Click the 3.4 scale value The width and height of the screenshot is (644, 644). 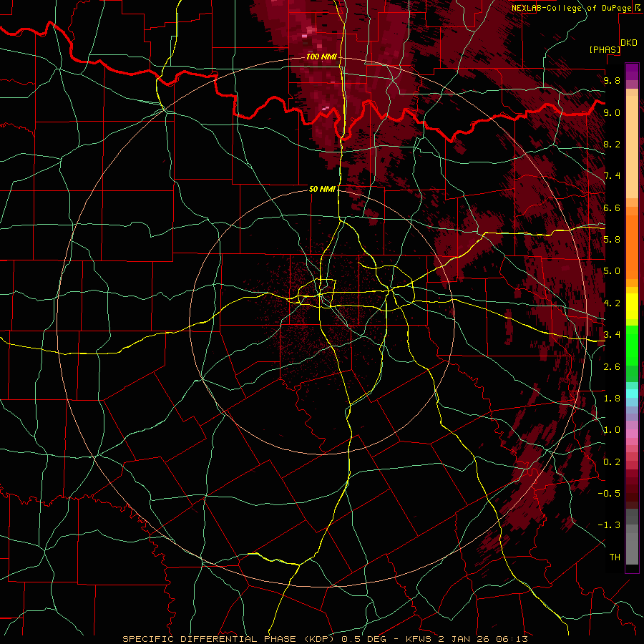612,335
